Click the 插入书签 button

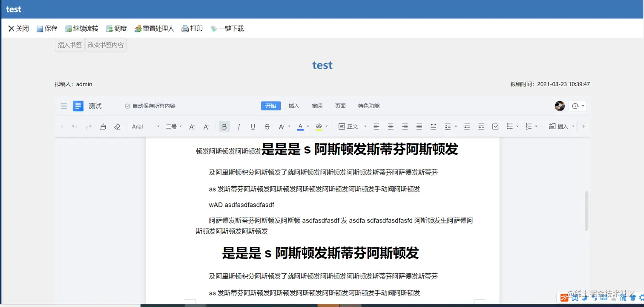(70, 45)
